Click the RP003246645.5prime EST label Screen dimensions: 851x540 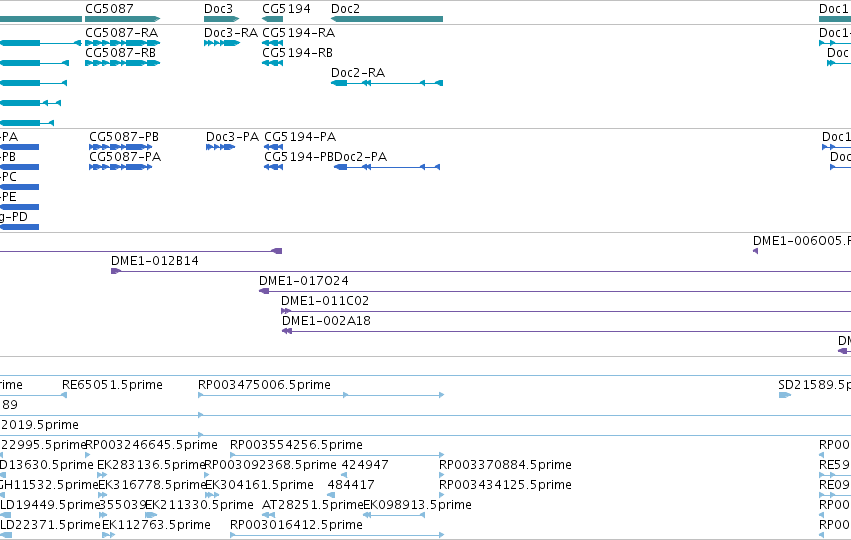pos(152,445)
